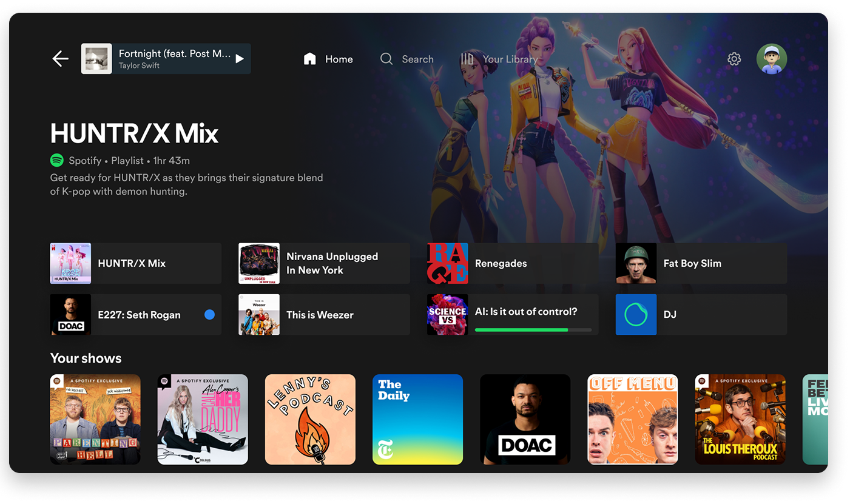Open the Fat Boy Slim tile
The width and height of the screenshot is (850, 504).
701,264
